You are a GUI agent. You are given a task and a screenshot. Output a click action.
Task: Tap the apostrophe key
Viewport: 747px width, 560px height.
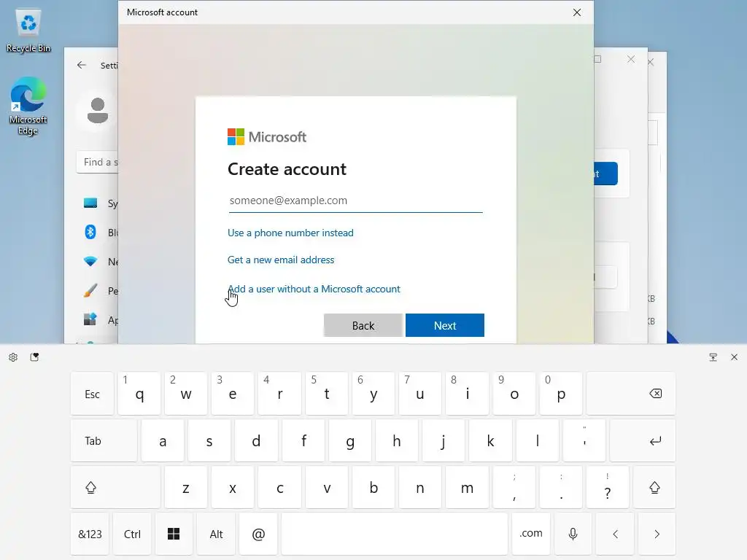click(x=584, y=440)
